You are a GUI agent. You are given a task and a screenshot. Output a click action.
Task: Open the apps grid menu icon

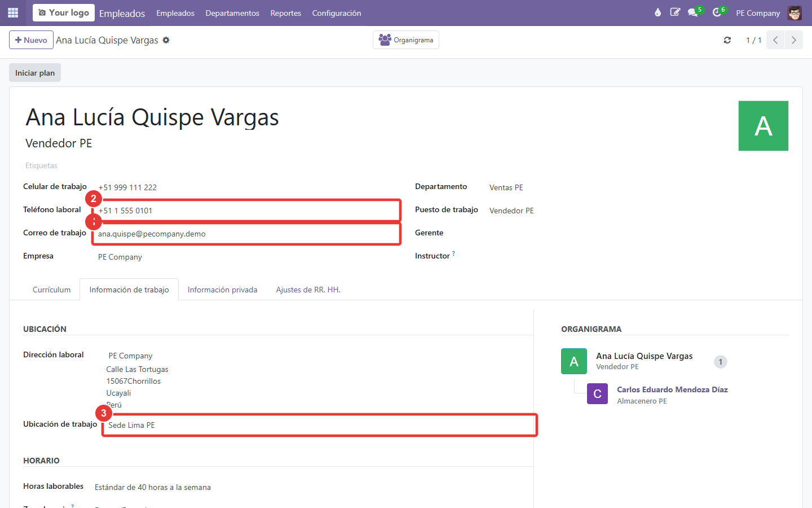[x=13, y=12]
